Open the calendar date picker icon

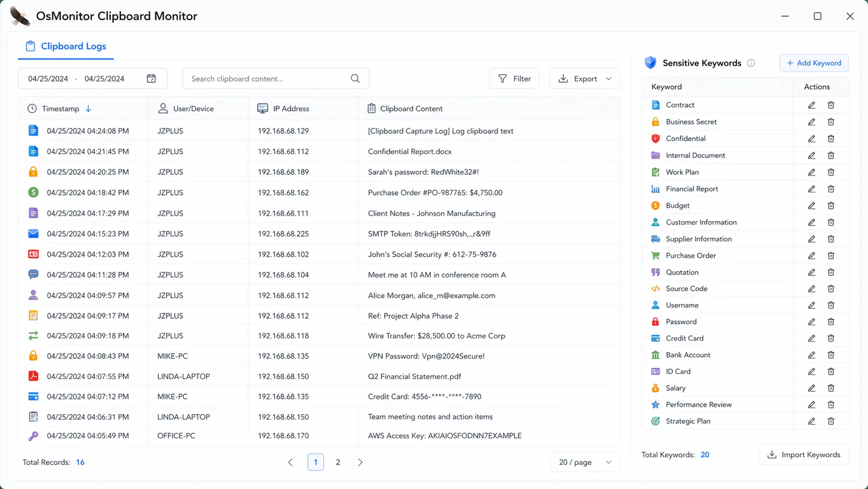(151, 78)
